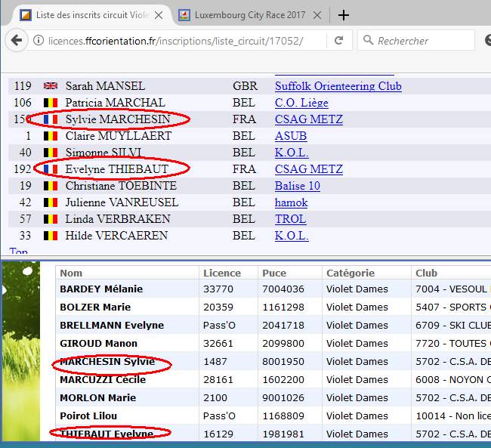This screenshot has width=491, height=448.
Task: Click the Club column header
Action: coord(426,273)
